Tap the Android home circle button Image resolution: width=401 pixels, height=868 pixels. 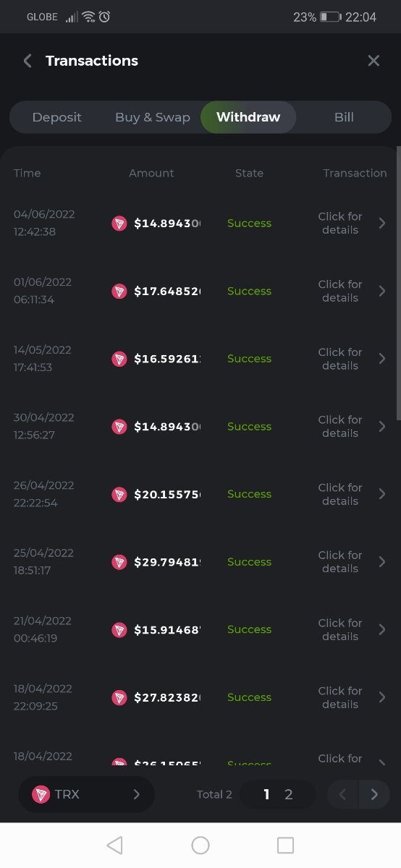coord(200,845)
